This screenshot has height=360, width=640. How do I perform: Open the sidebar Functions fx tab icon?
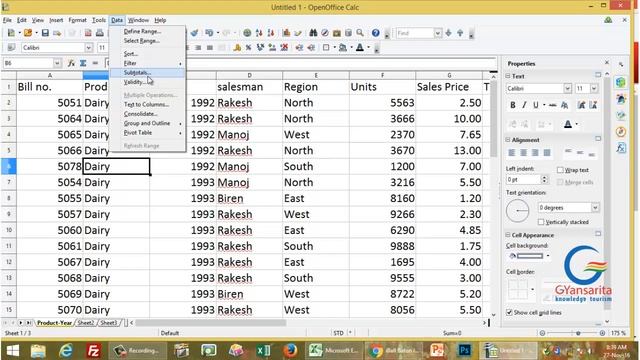pos(621,148)
